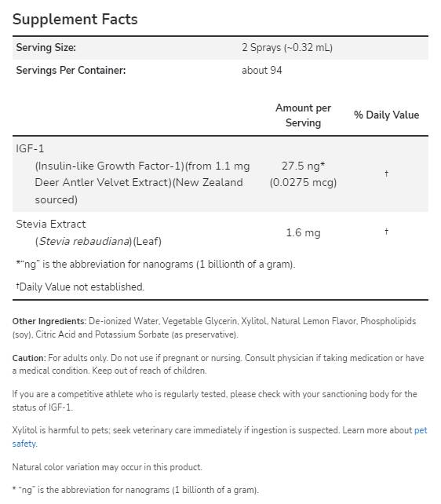This screenshot has width=441, height=504.
Task: Click the 0.0275 mcg amount text
Action: click(303, 183)
